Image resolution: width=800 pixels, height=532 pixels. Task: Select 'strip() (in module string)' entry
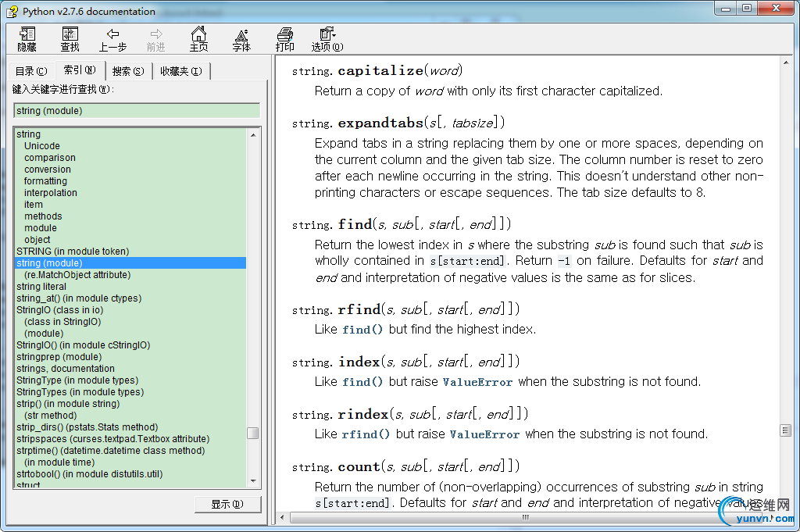pos(68,404)
